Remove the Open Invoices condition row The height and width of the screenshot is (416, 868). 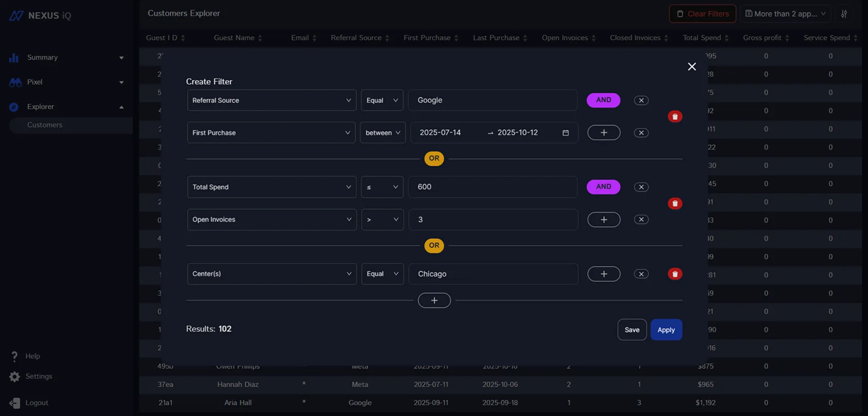click(x=641, y=219)
